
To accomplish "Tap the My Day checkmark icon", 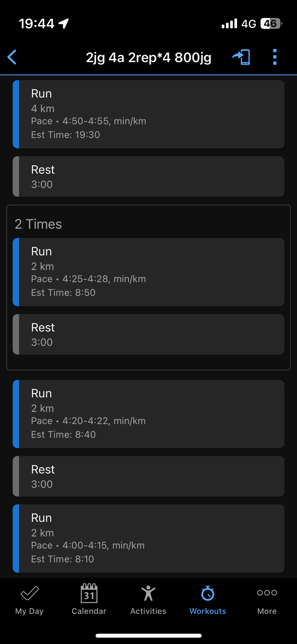I will (30, 593).
